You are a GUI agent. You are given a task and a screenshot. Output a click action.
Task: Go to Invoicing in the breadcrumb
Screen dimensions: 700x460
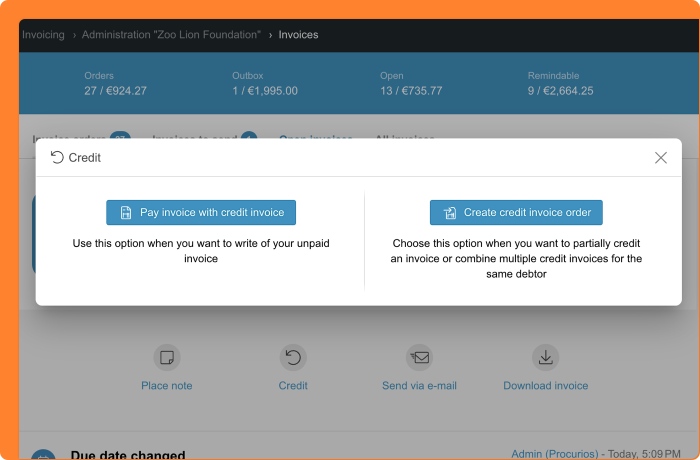[43, 35]
